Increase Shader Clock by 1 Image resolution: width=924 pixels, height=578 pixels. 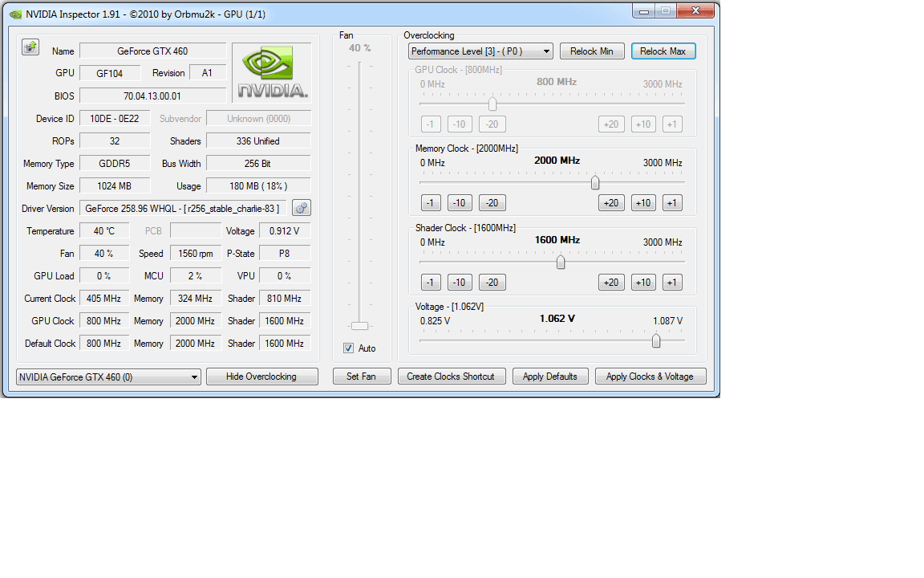click(672, 283)
